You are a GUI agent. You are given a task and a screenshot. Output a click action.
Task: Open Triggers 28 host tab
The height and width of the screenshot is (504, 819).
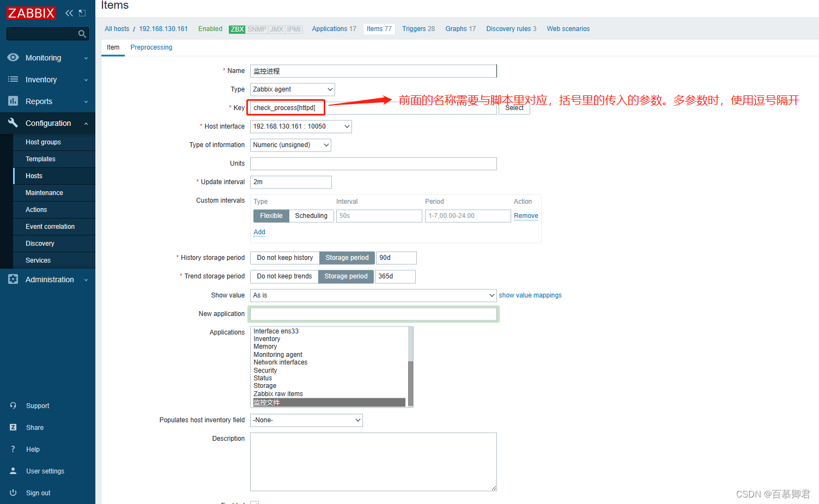pos(418,29)
